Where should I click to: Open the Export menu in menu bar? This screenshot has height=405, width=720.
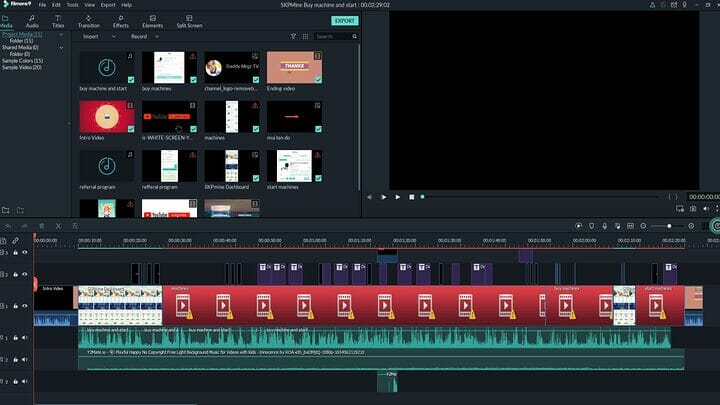pyautogui.click(x=108, y=5)
